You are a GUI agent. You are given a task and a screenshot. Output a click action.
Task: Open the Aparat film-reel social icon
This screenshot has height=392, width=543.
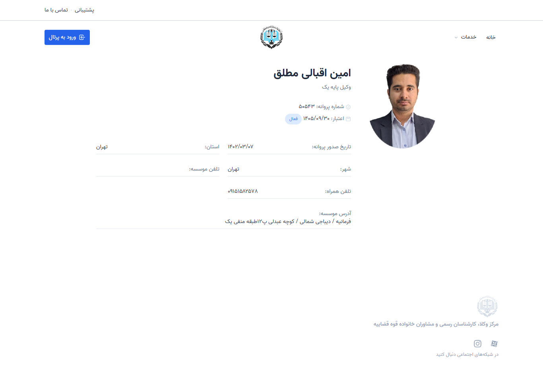pos(494,343)
